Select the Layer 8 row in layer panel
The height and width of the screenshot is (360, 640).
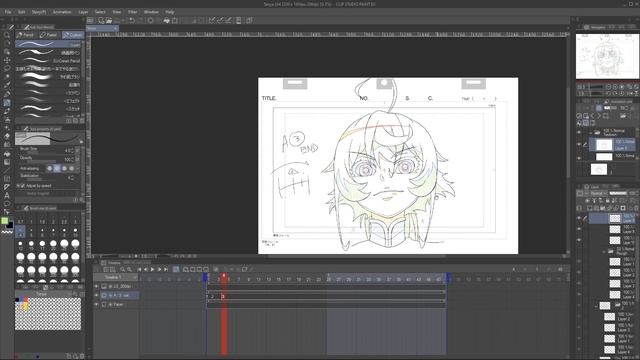tap(611, 218)
